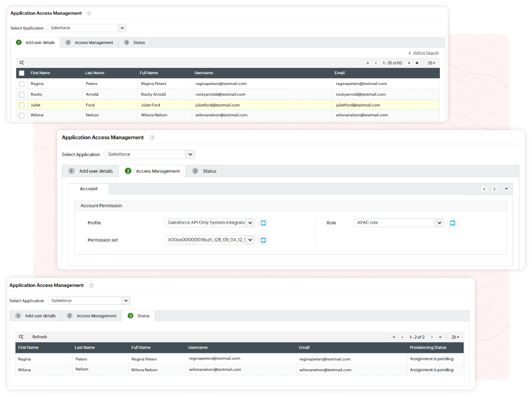Toggle the select-all checkbox in table header

[21, 73]
